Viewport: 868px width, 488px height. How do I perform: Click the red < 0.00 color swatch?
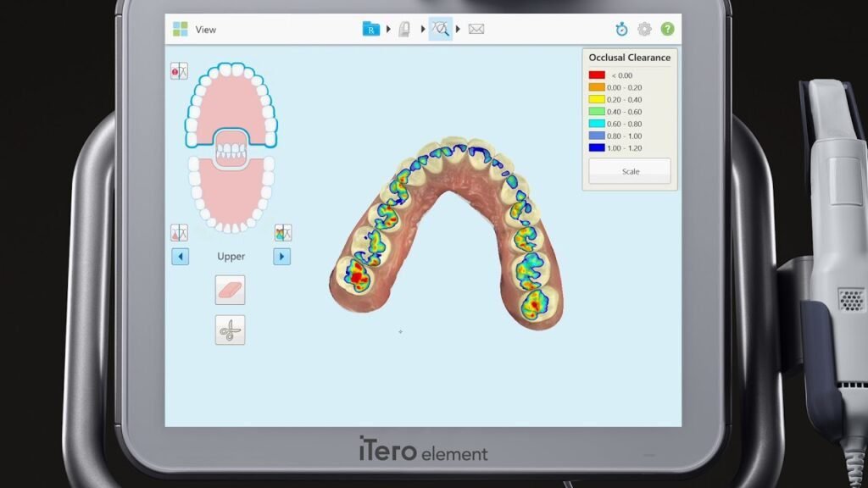click(x=596, y=75)
